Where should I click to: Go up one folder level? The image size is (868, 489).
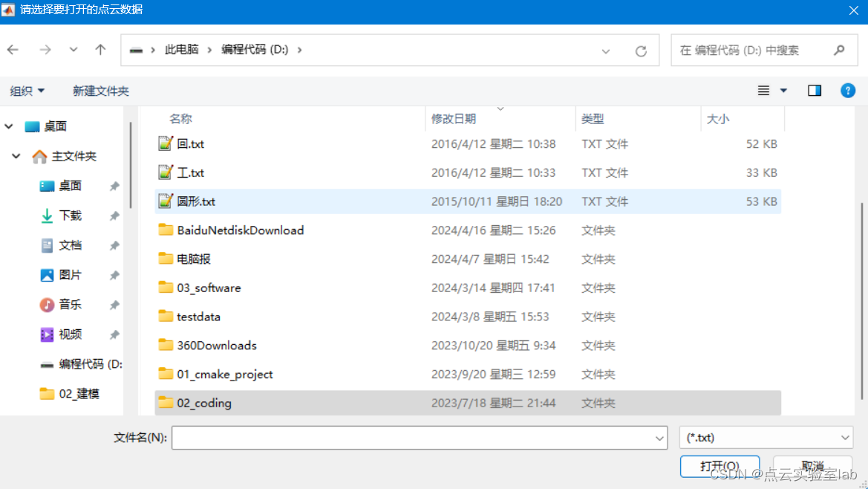[x=100, y=49]
